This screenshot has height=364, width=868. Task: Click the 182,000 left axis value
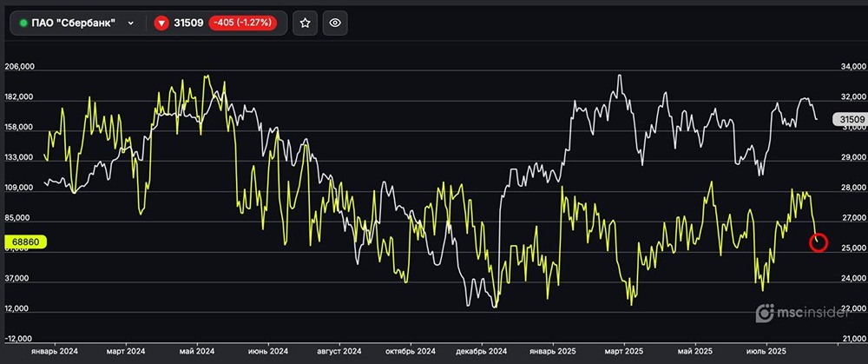point(20,97)
